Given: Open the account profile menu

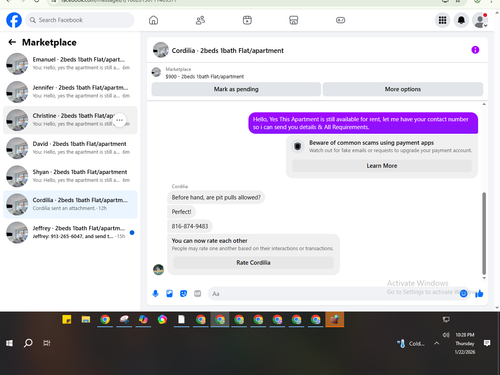Looking at the screenshot, I should coord(480,20).
